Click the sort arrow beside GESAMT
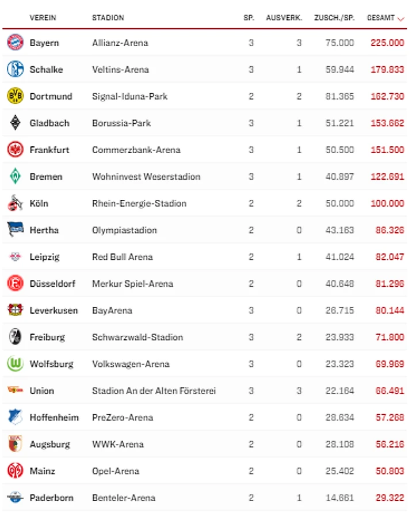Image resolution: width=420 pixels, height=512 pixels. tap(401, 18)
